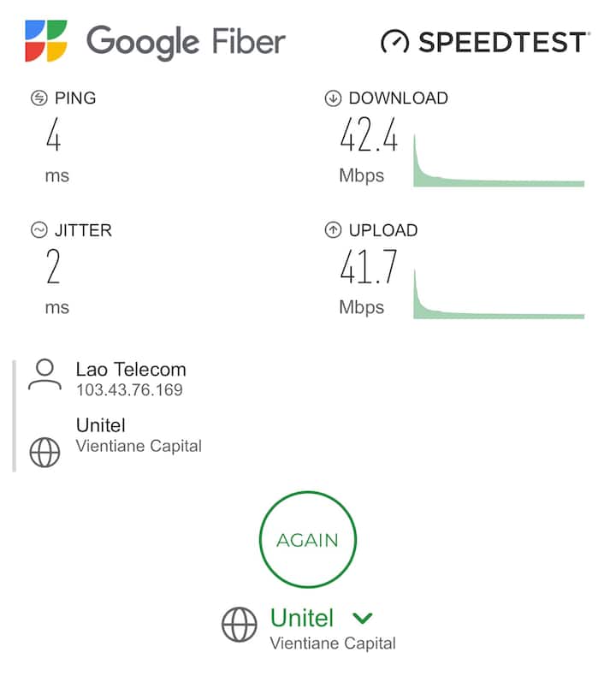Click the download speed graph
This screenshot has width=616, height=682.
498,163
